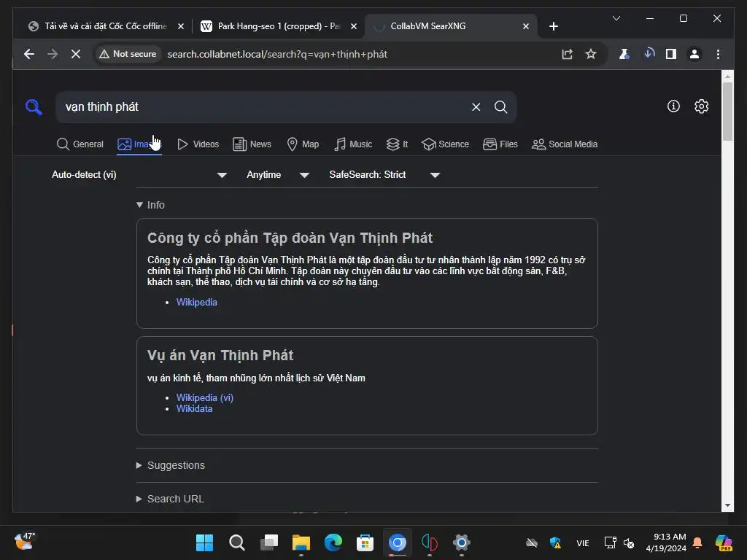This screenshot has height=560, width=747.
Task: Switch to Social Media category
Action: point(564,144)
